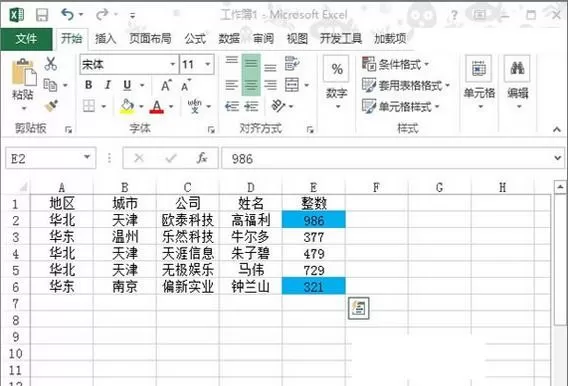
Task: Switch to the Insert tab
Action: (105, 38)
